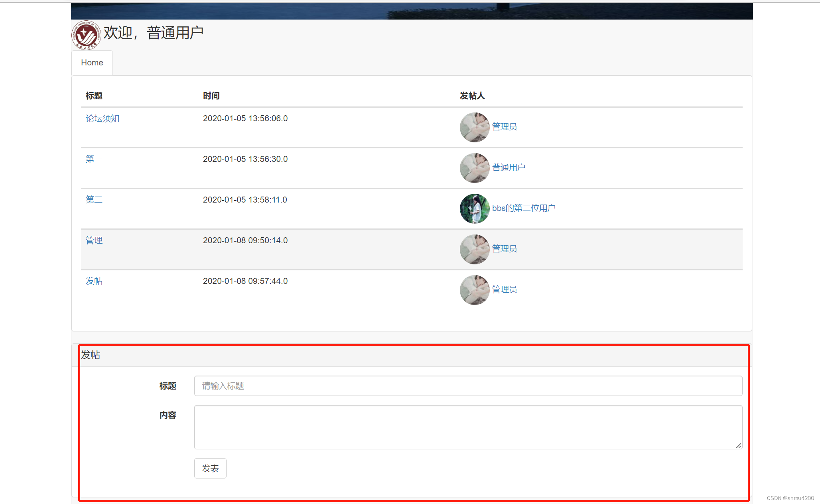Screen dimensions: 820x504
Task: Click 普通用户 poster link in 第一 row
Action: (x=509, y=167)
